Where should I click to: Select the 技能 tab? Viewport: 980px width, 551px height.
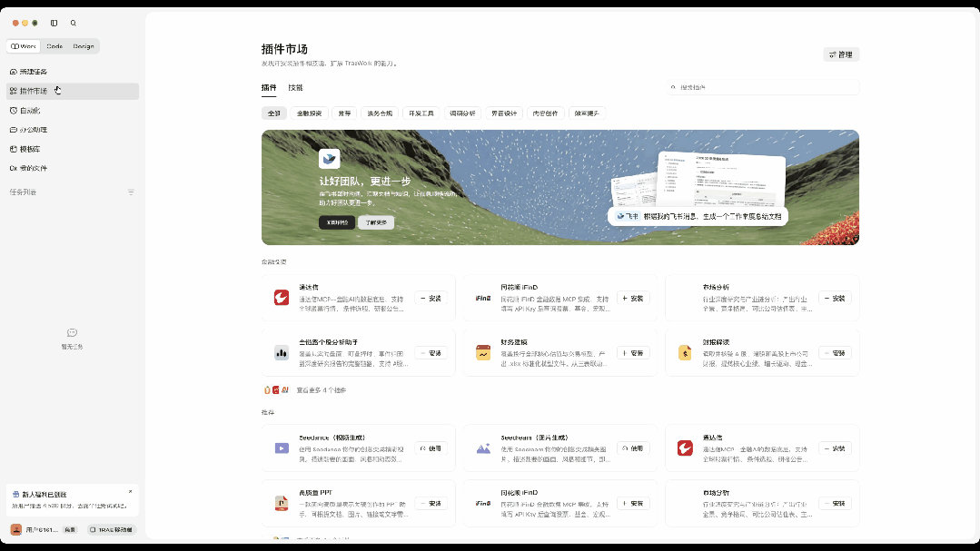(295, 88)
